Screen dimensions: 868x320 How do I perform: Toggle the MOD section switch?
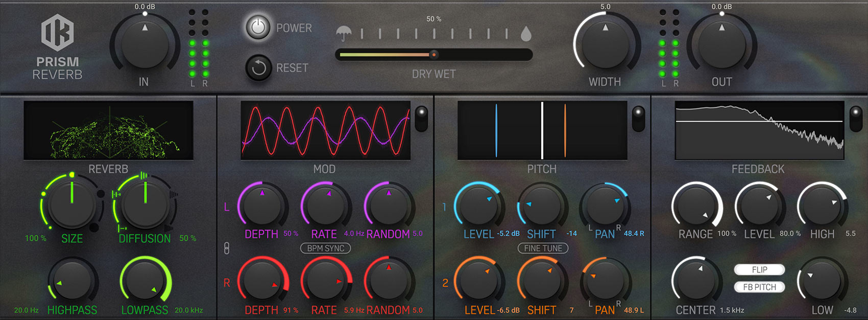coord(421,119)
